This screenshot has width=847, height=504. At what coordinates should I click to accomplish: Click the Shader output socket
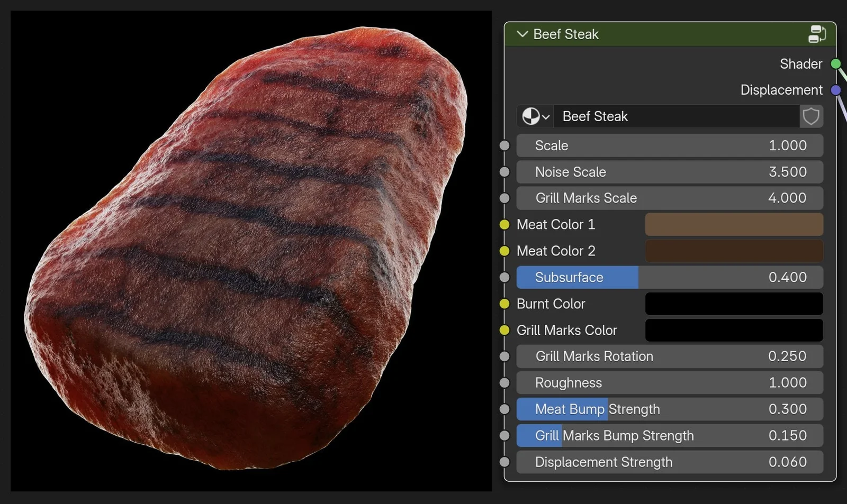pyautogui.click(x=836, y=63)
